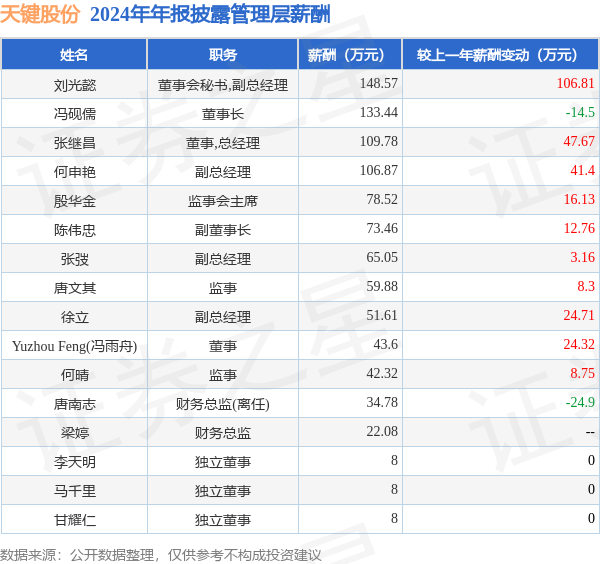Click 梁婷's change value --
This screenshot has height=564, width=600.
590,432
